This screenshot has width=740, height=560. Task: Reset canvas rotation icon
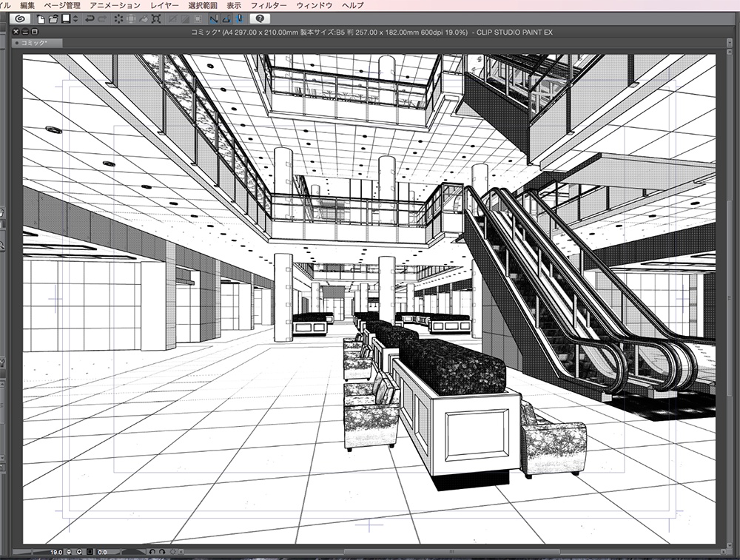[172, 552]
